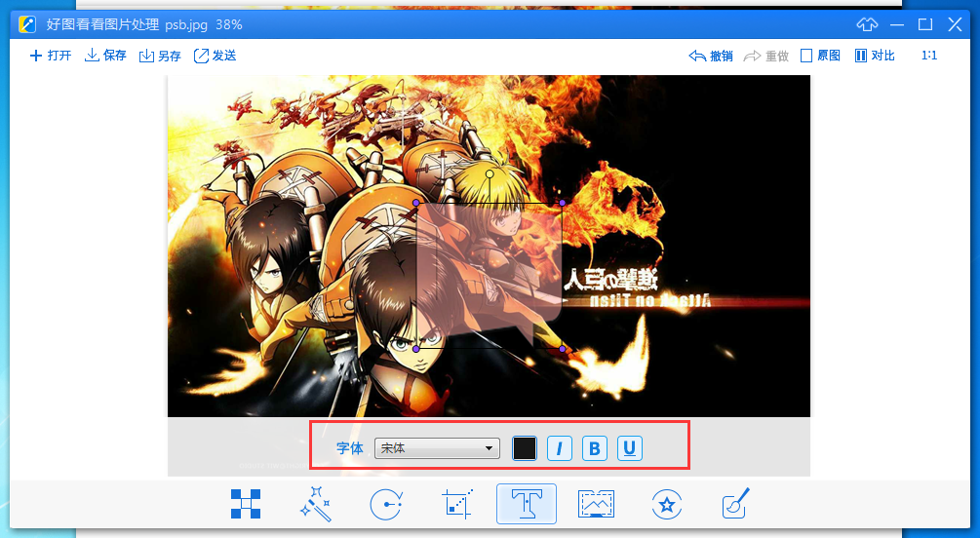
Task: Select the paintbrush doodle tool
Action: coord(735,504)
